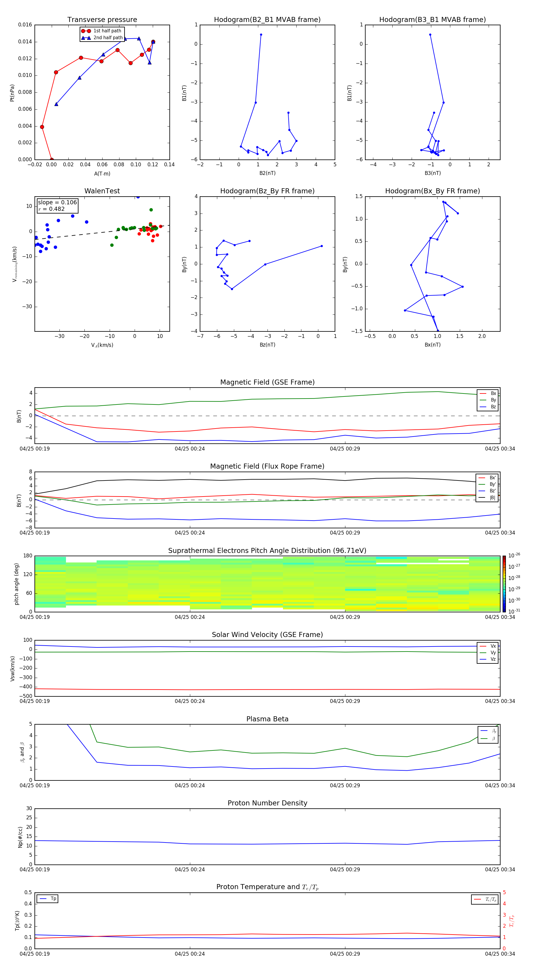Click the "2nd half path" legend entry

pos(102,38)
